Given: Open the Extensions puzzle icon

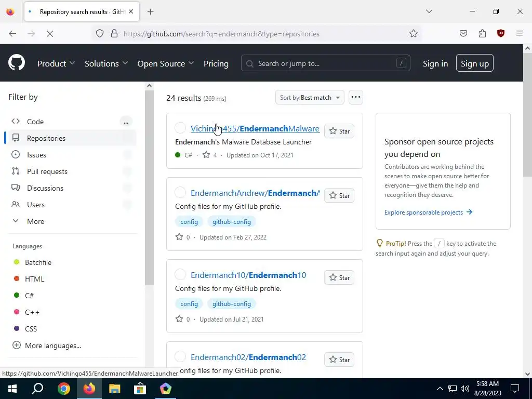Looking at the screenshot, I should [x=482, y=33].
